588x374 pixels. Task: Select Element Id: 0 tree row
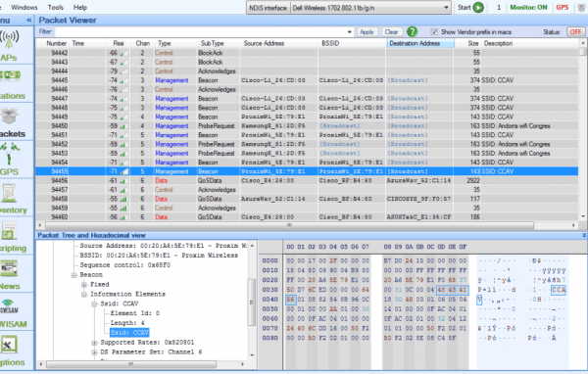[134, 313]
